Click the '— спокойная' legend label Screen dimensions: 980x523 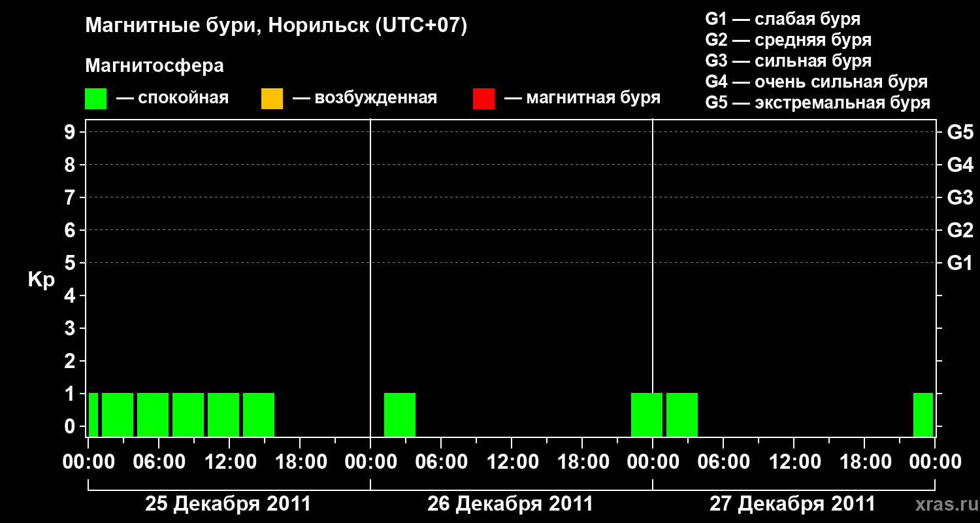point(172,98)
